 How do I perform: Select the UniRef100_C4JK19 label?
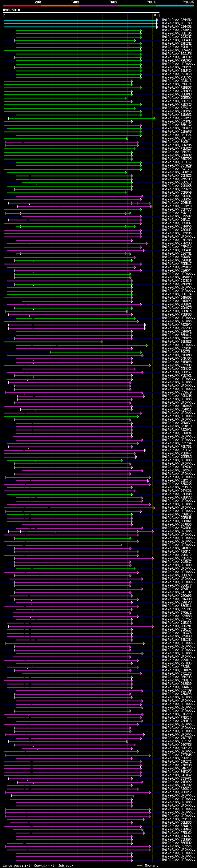point(177,172)
